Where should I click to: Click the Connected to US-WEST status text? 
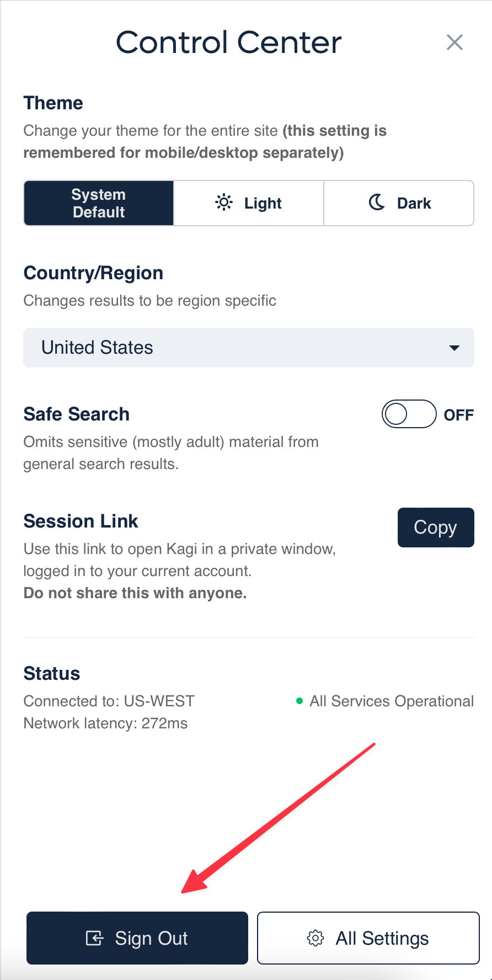(109, 701)
